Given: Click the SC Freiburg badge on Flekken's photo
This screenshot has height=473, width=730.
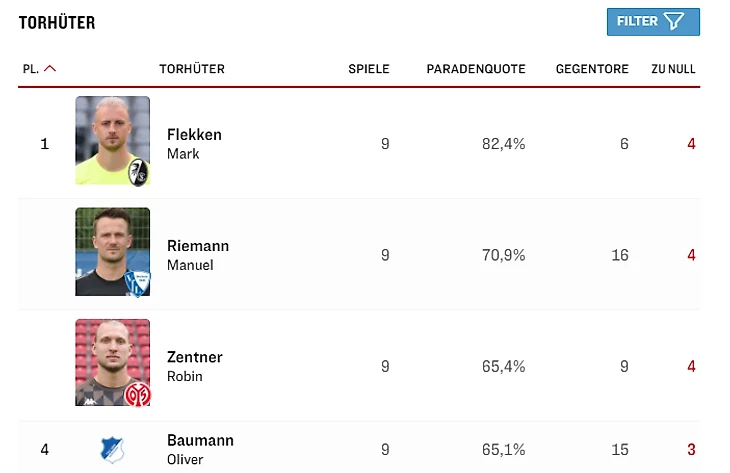Looking at the screenshot, I should point(138,172).
